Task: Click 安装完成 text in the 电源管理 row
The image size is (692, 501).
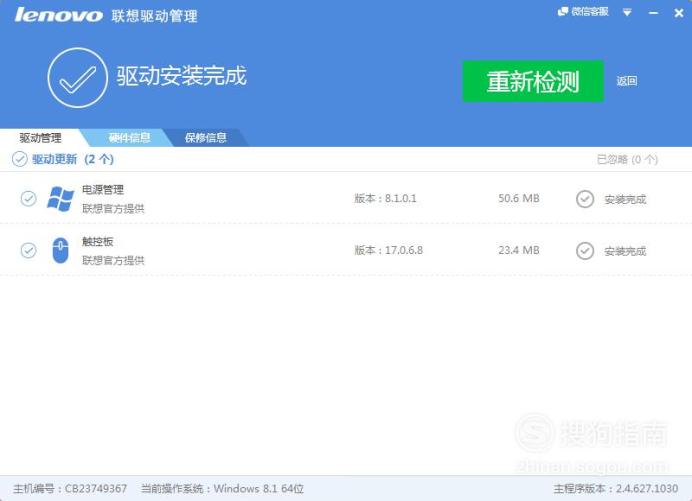Action: click(625, 200)
